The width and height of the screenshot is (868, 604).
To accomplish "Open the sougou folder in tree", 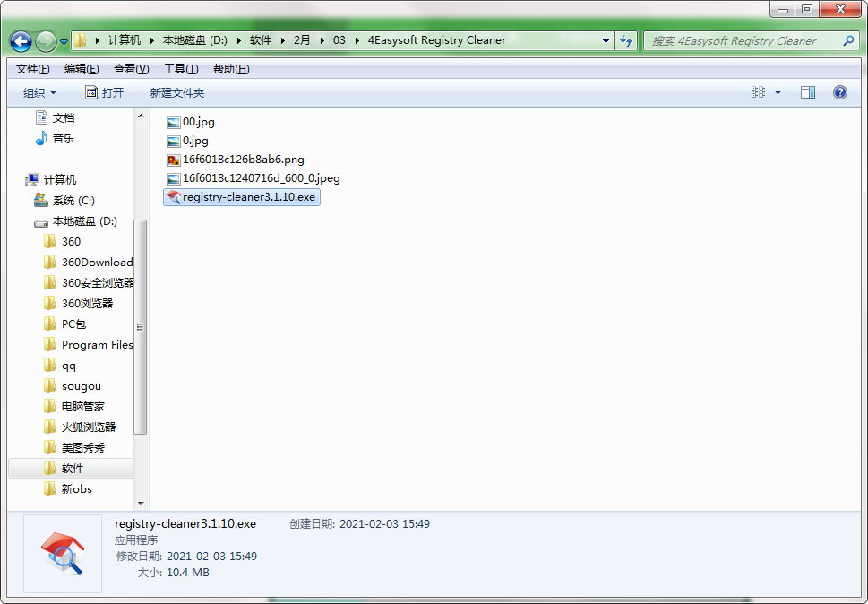I will tap(73, 386).
